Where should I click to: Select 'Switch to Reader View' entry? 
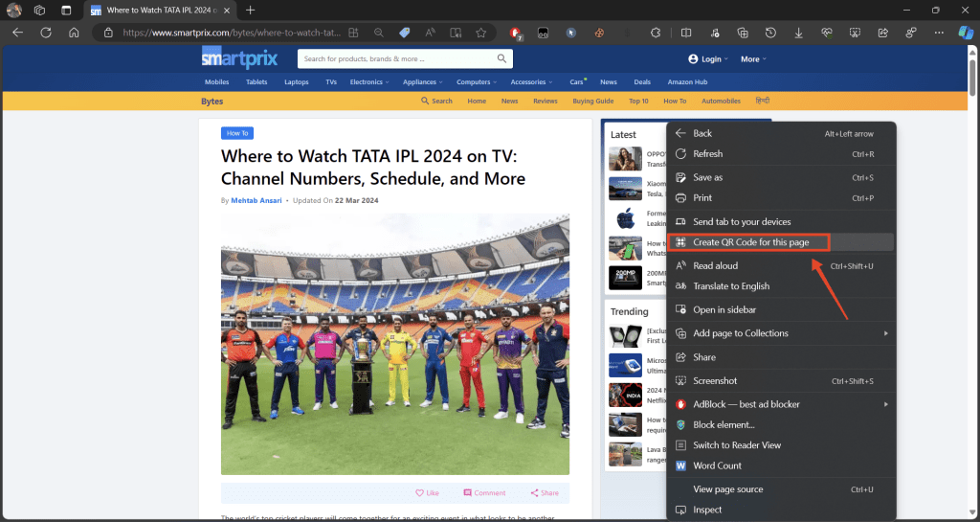coord(781,445)
